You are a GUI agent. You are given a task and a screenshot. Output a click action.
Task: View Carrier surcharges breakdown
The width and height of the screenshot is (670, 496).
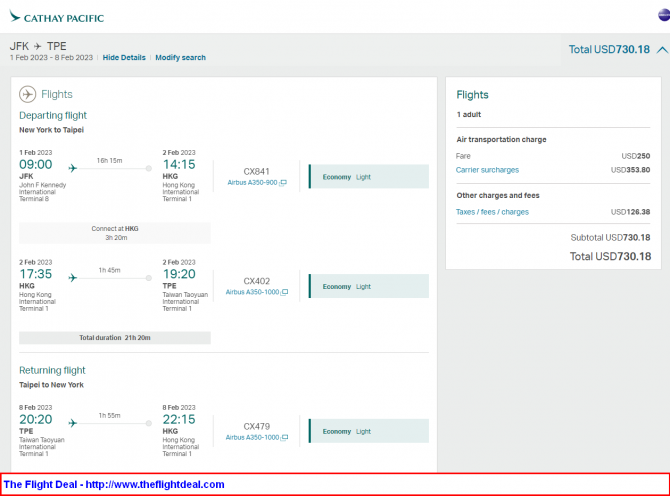[x=487, y=170]
